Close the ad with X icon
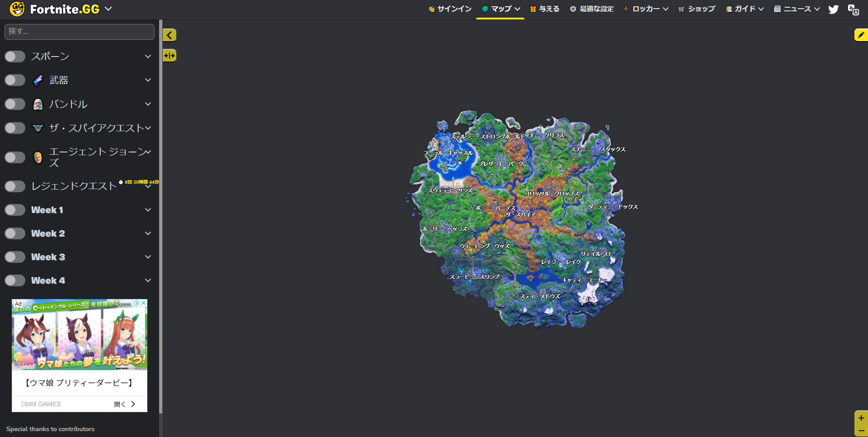 143,303
